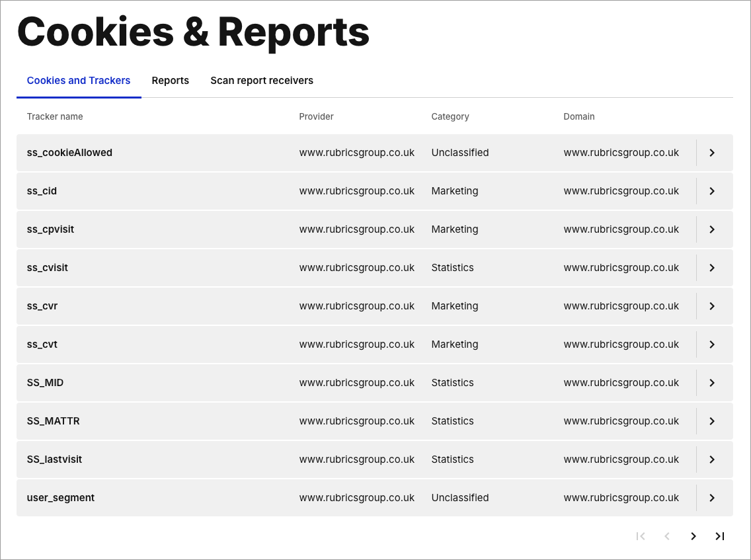Viewport: 751px width, 560px height.
Task: Open Scan report receivers tab
Action: (x=262, y=81)
